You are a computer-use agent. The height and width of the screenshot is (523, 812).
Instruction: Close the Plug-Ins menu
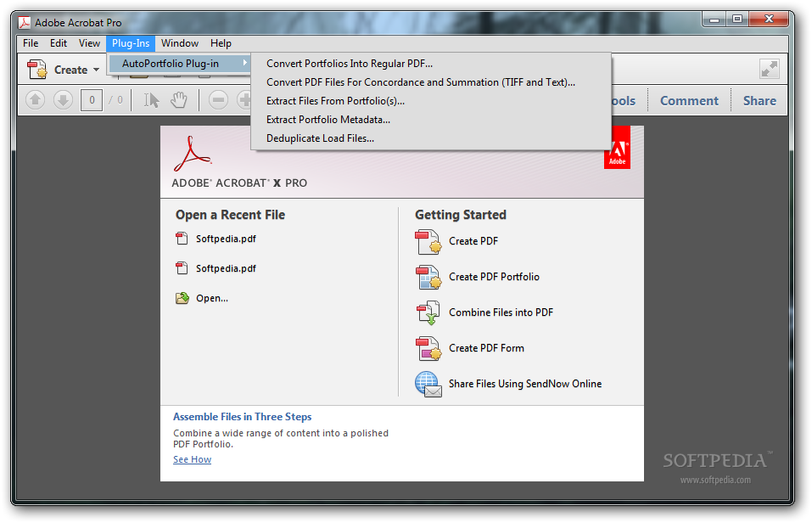[131, 43]
